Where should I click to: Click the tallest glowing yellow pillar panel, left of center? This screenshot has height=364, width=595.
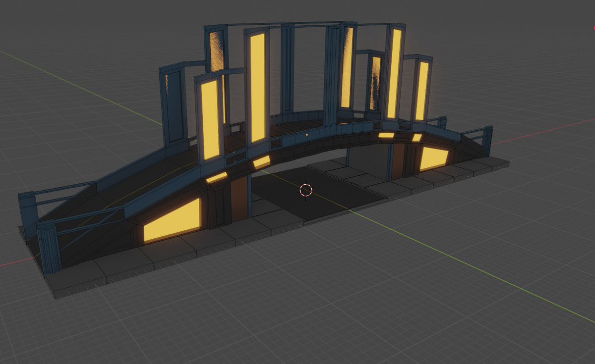coord(257,88)
